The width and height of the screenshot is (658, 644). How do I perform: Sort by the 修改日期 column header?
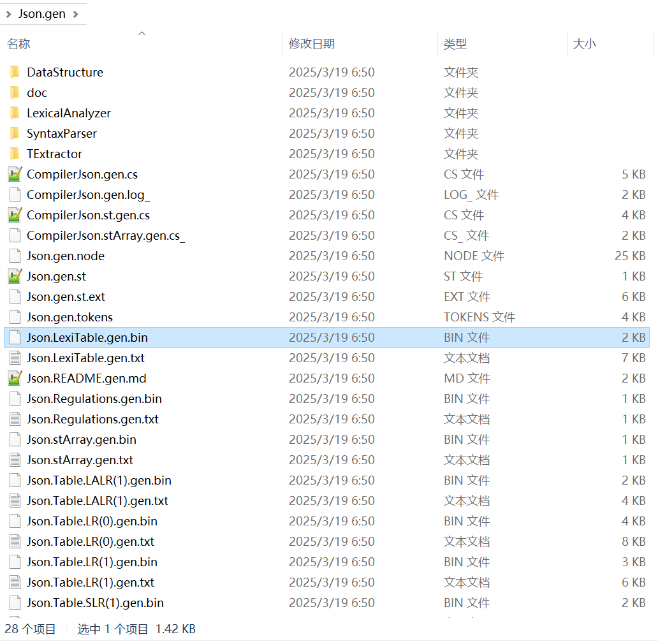312,43
